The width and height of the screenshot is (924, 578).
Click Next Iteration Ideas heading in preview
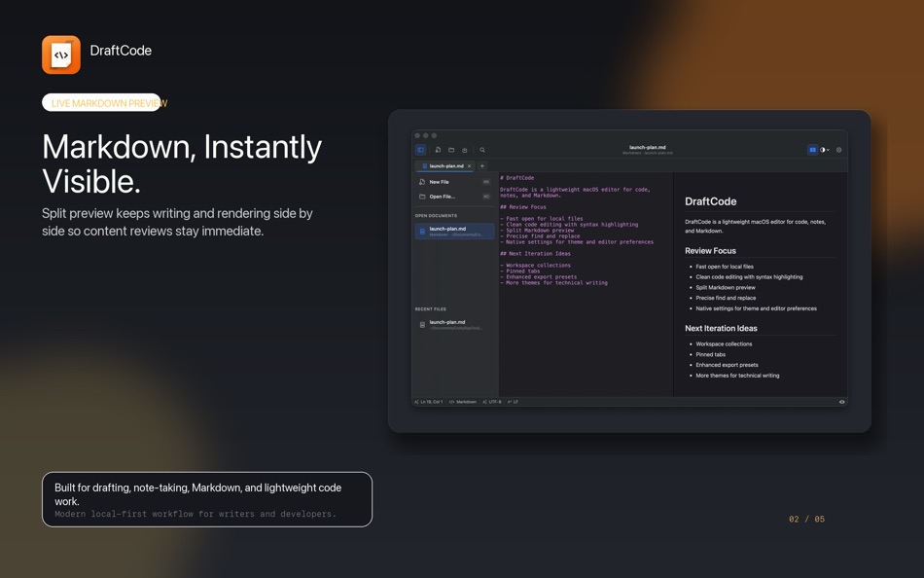coord(721,329)
